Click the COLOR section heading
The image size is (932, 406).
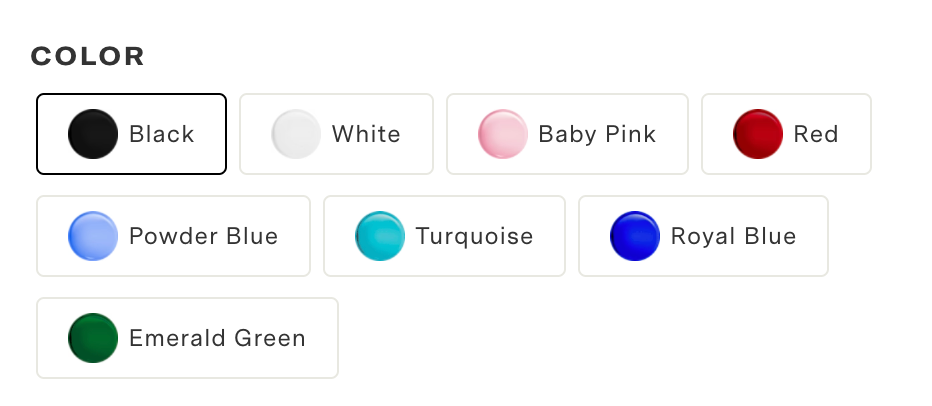tap(88, 56)
